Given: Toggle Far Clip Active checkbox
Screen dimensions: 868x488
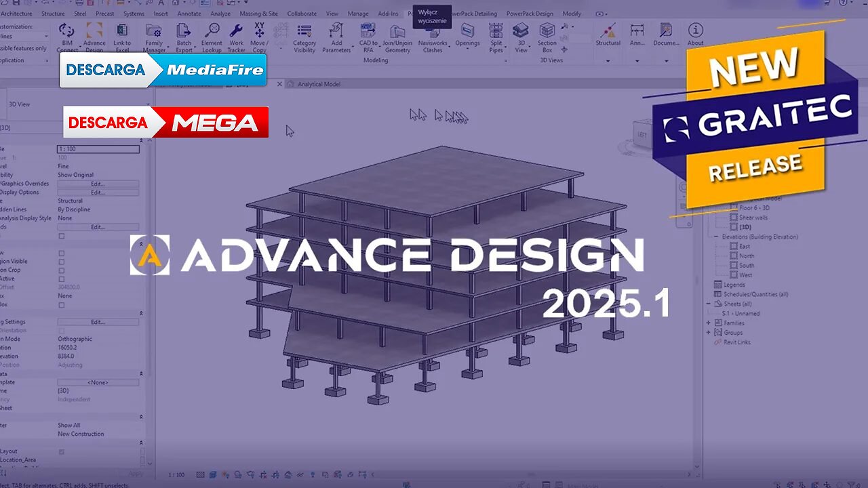Looking at the screenshot, I should click(x=62, y=279).
